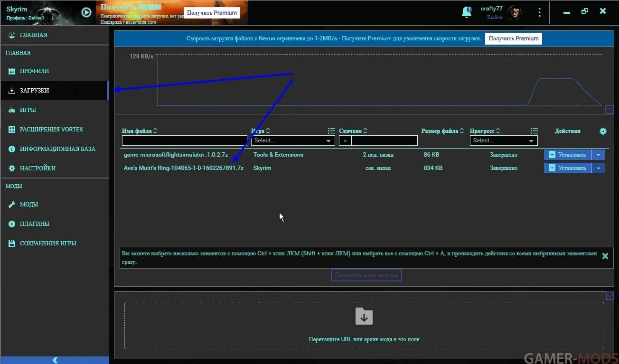This screenshot has height=364, width=619.
Task: Focus the file name filter field
Action: point(185,140)
